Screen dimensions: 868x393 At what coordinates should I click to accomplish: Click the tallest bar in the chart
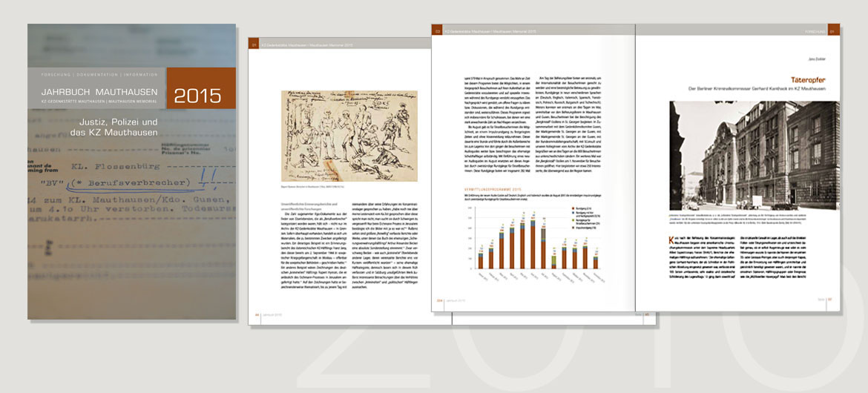pyautogui.click(x=533, y=244)
